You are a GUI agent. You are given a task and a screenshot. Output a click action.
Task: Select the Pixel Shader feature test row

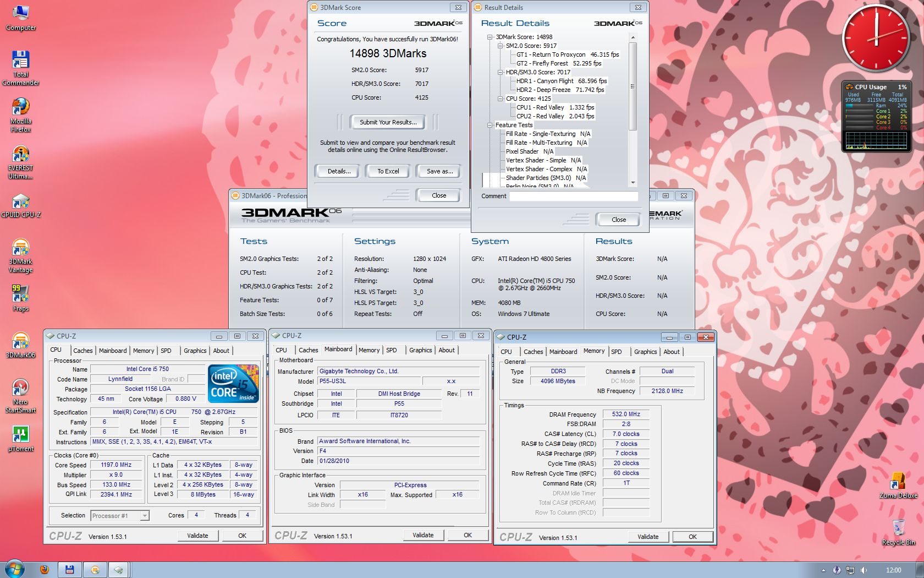tap(530, 151)
